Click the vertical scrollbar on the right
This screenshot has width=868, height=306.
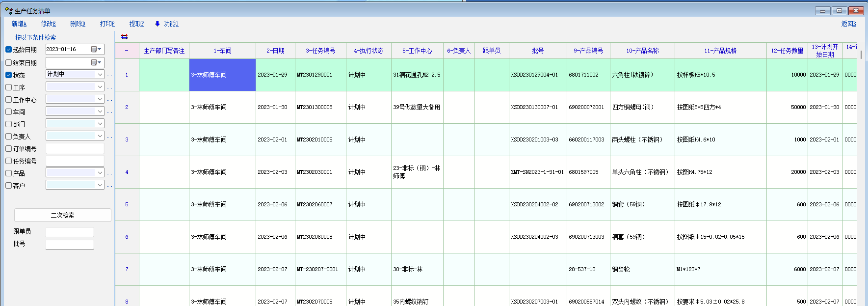pyautogui.click(x=861, y=55)
